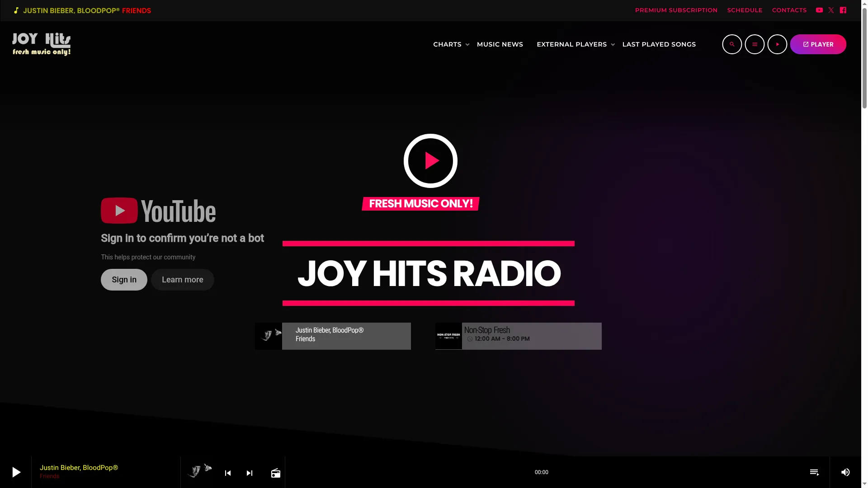The width and height of the screenshot is (868, 488).
Task: Open Last Played Songs page
Action: (659, 44)
